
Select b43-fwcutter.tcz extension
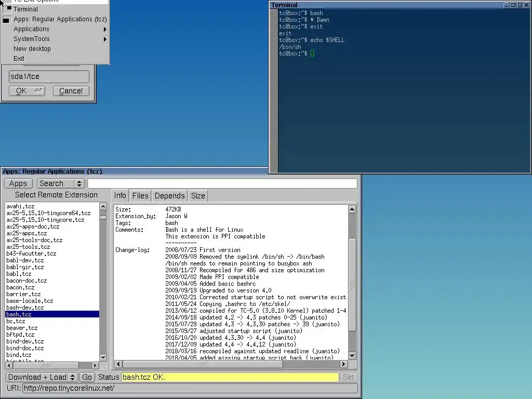52,254
